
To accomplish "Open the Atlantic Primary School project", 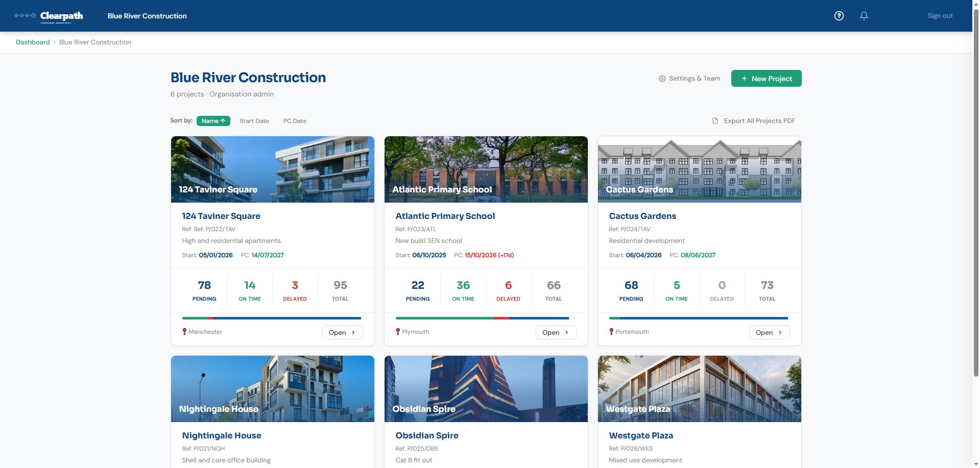I will pos(556,332).
